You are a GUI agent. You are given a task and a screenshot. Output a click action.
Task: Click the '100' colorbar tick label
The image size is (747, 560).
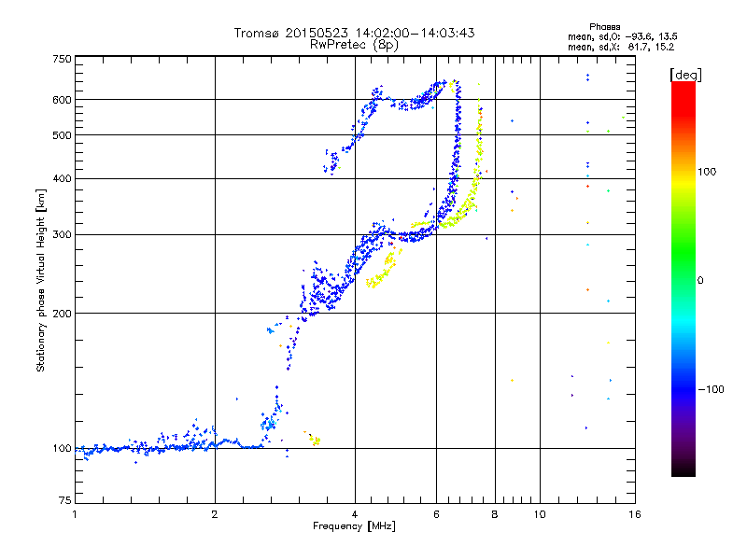pos(707,172)
